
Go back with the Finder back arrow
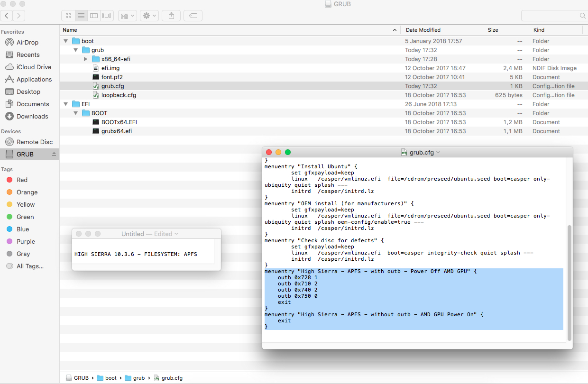coord(7,16)
